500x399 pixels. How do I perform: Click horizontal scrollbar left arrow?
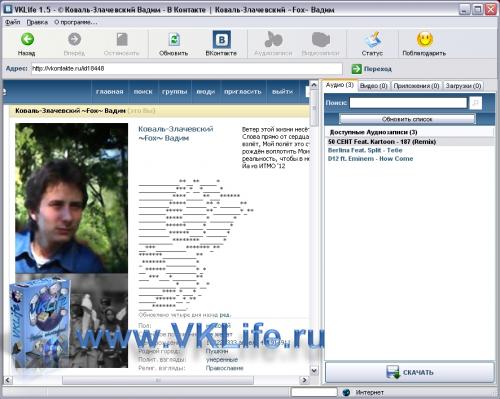[8, 380]
